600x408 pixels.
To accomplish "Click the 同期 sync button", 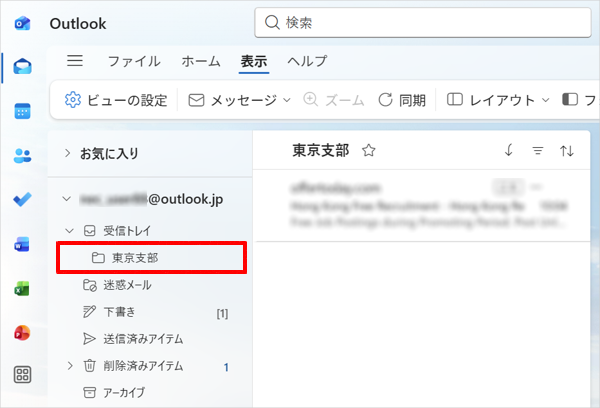I will tap(402, 100).
